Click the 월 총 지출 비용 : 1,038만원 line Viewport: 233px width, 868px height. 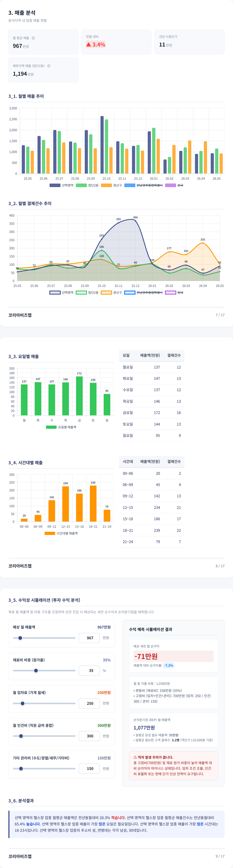click(152, 684)
